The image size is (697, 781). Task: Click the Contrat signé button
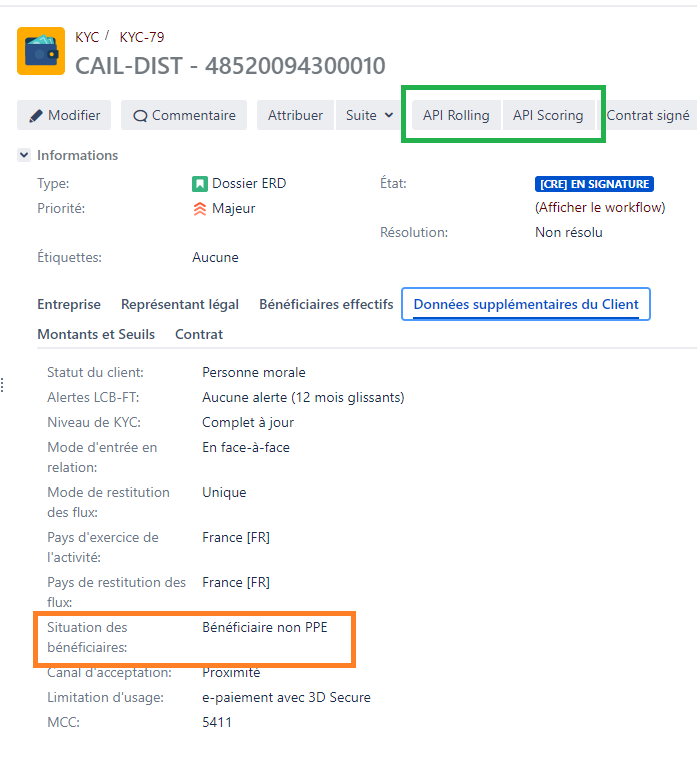(647, 115)
